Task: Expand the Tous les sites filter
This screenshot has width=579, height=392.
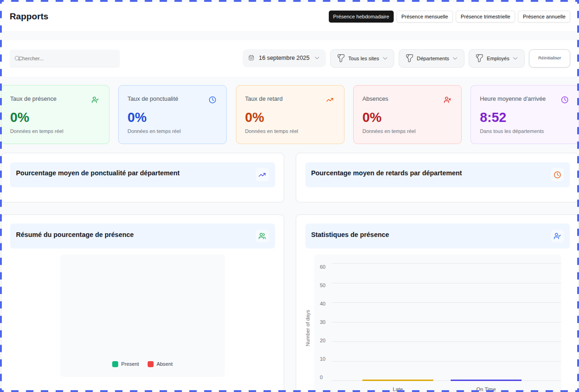Action: [x=362, y=58]
